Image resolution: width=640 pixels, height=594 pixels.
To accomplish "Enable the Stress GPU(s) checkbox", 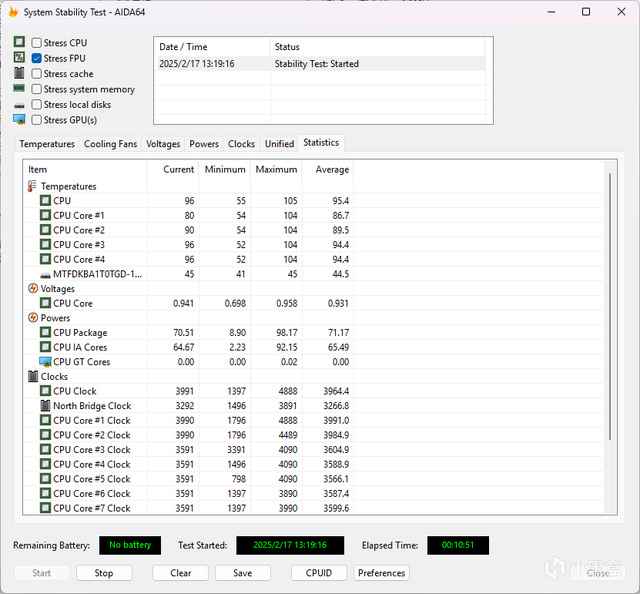I will click(37, 120).
